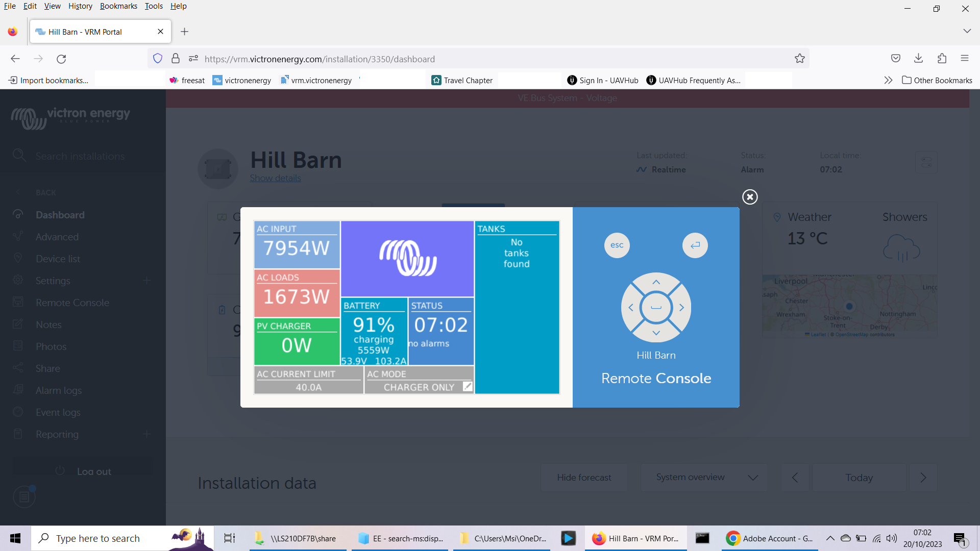The width and height of the screenshot is (980, 551).
Task: Expand the Firefox list all tabs arrow
Action: 967,31
